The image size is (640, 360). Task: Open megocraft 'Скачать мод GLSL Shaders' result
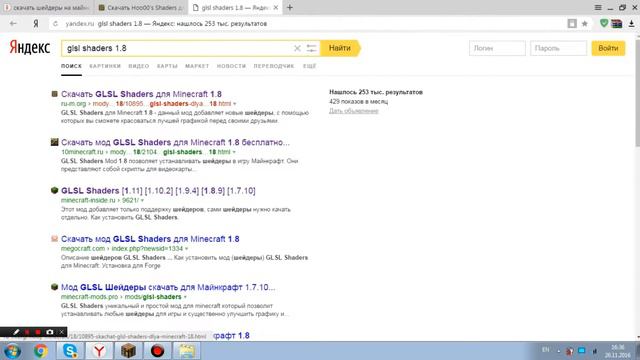pos(150,239)
